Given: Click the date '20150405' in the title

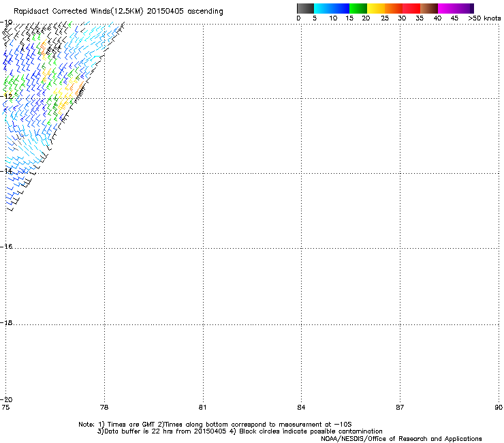Looking at the screenshot, I should click(165, 12).
